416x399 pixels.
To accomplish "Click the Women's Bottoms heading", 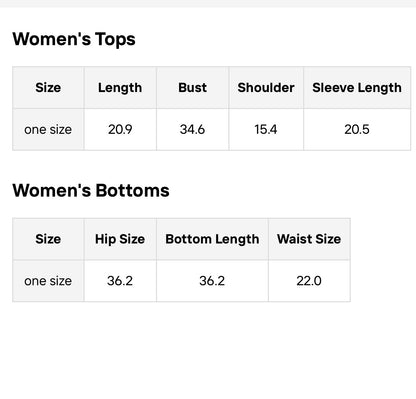I will 91,190.
